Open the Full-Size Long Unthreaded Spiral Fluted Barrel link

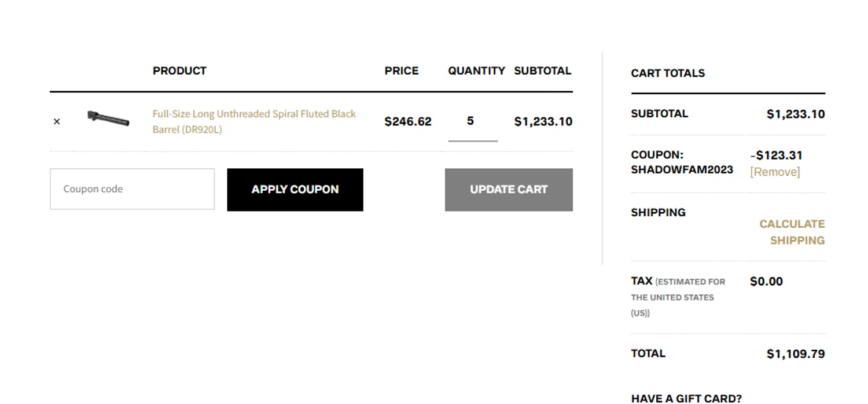click(253, 121)
